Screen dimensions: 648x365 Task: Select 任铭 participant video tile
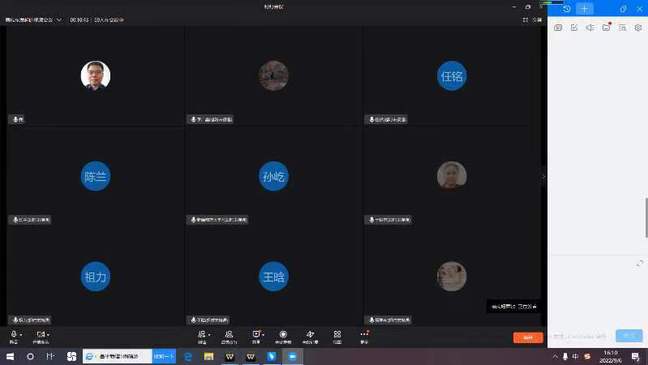point(452,75)
